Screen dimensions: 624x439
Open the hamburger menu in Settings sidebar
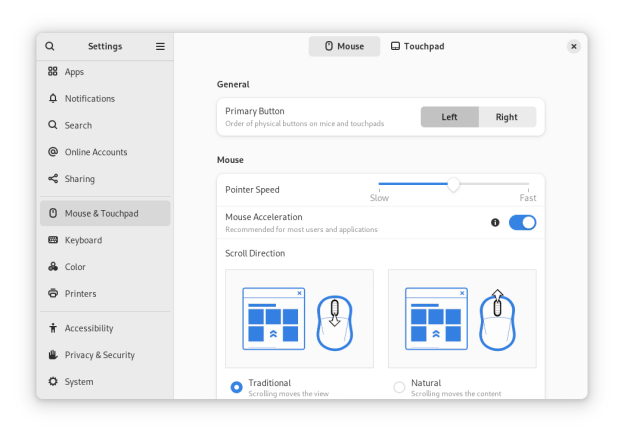[x=160, y=46]
